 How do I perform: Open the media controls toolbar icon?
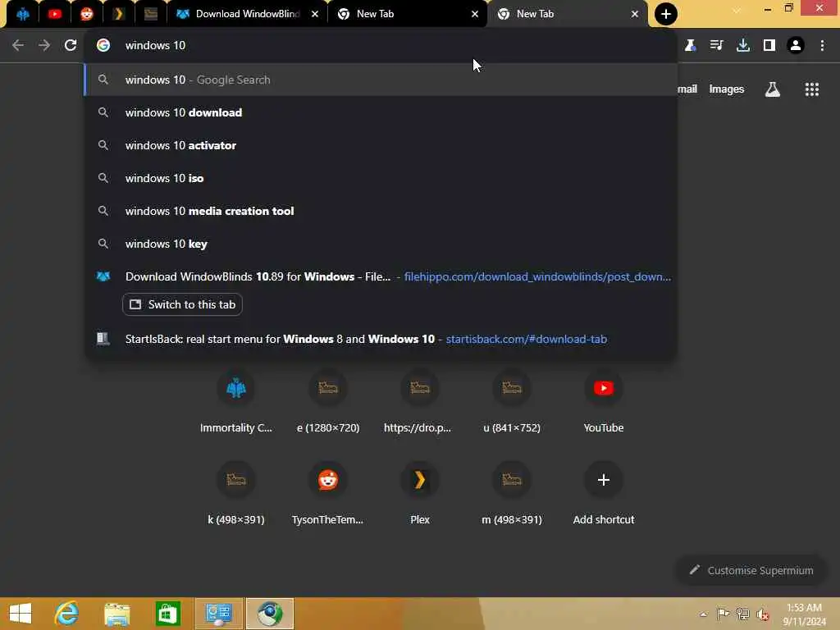pyautogui.click(x=716, y=46)
